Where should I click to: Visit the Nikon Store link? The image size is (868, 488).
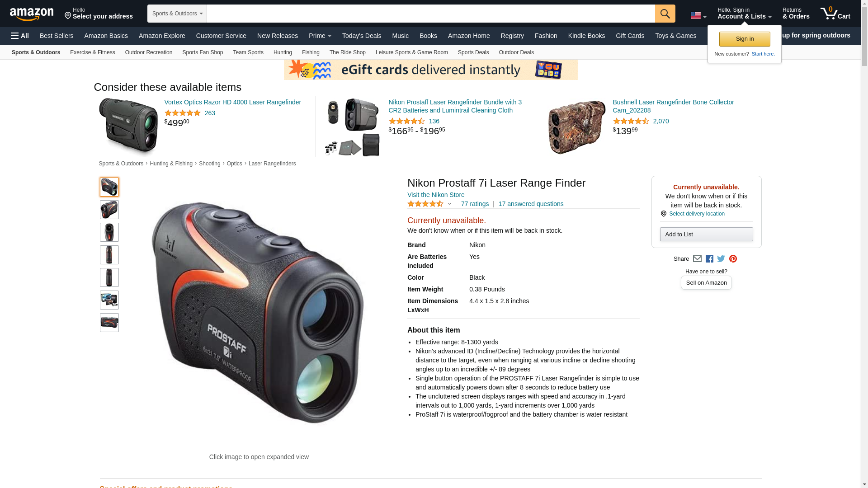436,195
